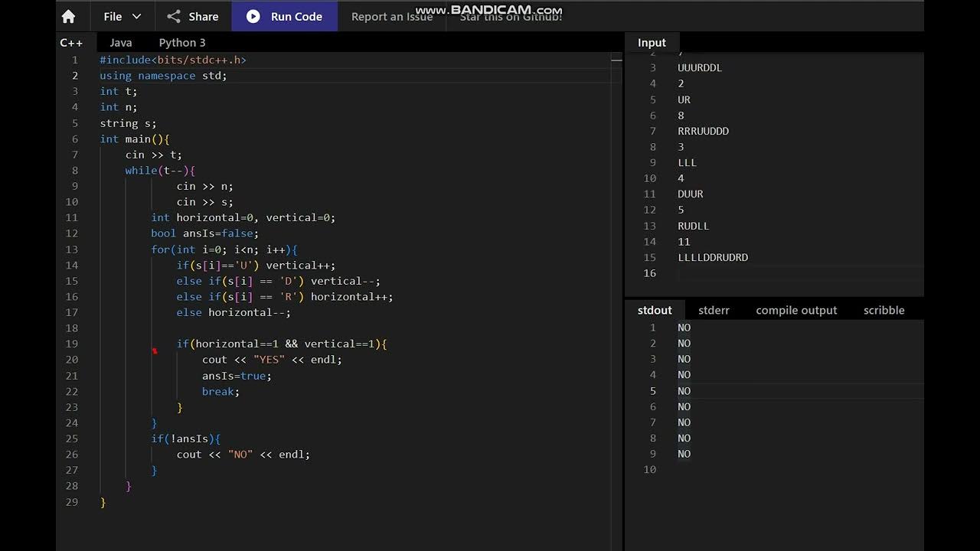
Task: Click the 'ansIs=true;' line
Action: tap(237, 376)
